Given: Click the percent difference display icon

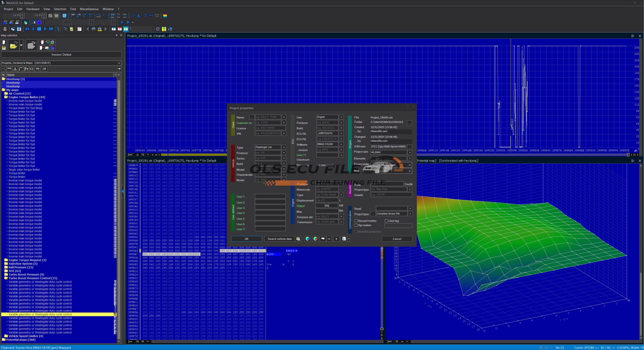Looking at the screenshot, I should (133, 16).
